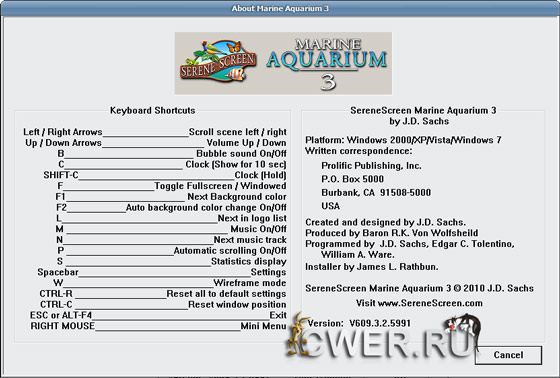Click the 'Programmed by J.D. Sachs, Edgar C. Tolentino,' line
Image resolution: width=560 pixels, height=378 pixels.
point(410,244)
